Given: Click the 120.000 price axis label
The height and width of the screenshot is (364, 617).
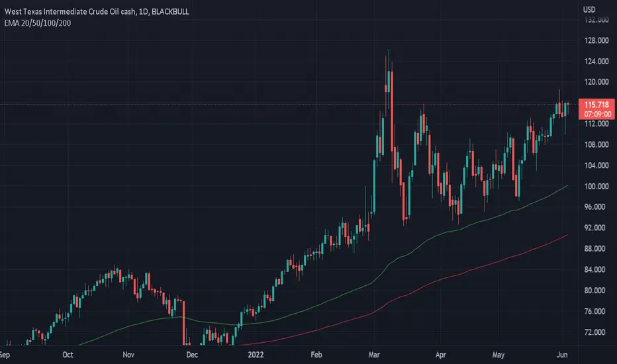Looking at the screenshot, I should pos(596,82).
